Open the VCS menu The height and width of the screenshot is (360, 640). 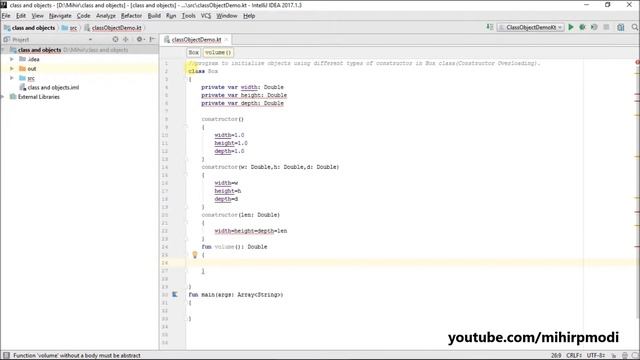(x=206, y=16)
